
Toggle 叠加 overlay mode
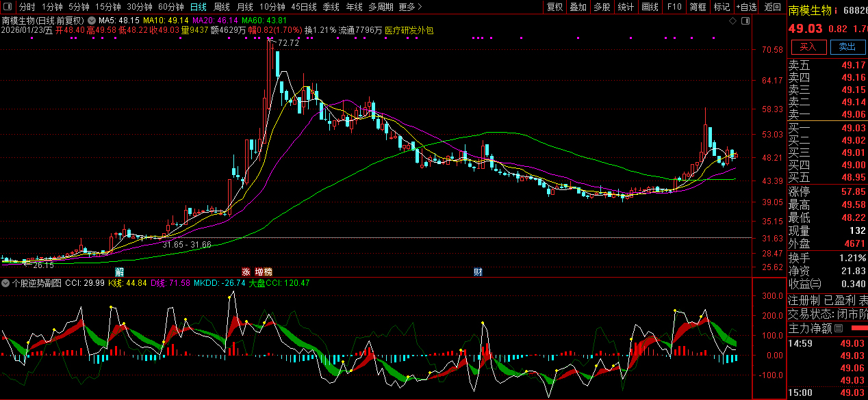pyautogui.click(x=578, y=8)
